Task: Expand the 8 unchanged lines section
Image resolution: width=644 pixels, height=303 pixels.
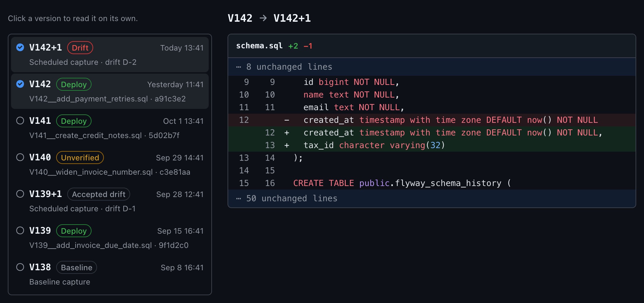Action: pyautogui.click(x=432, y=67)
